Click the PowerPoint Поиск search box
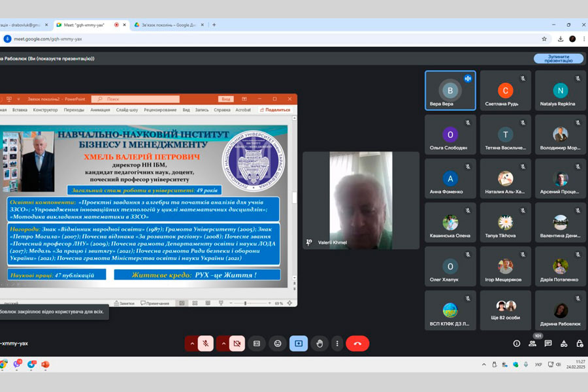Viewport: 588px width, 392px height. 135,99
